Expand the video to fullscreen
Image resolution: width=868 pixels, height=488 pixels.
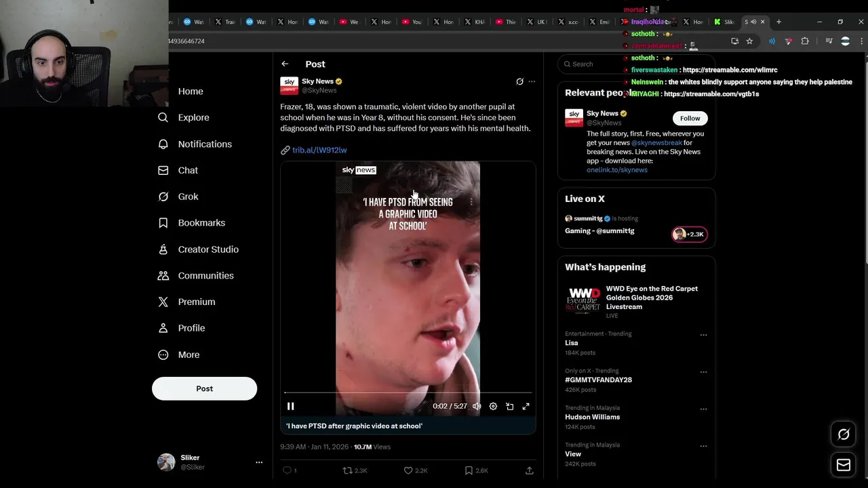pyautogui.click(x=526, y=406)
